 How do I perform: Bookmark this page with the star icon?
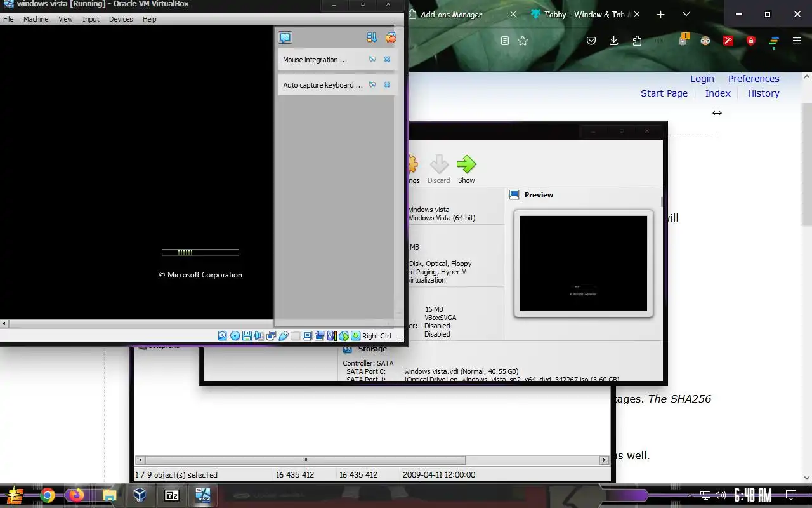coord(523,41)
